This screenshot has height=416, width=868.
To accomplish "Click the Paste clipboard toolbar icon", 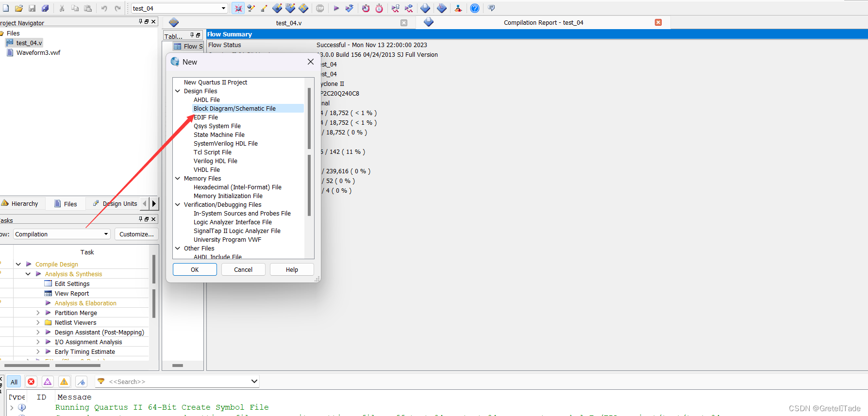I will pyautogui.click(x=88, y=8).
